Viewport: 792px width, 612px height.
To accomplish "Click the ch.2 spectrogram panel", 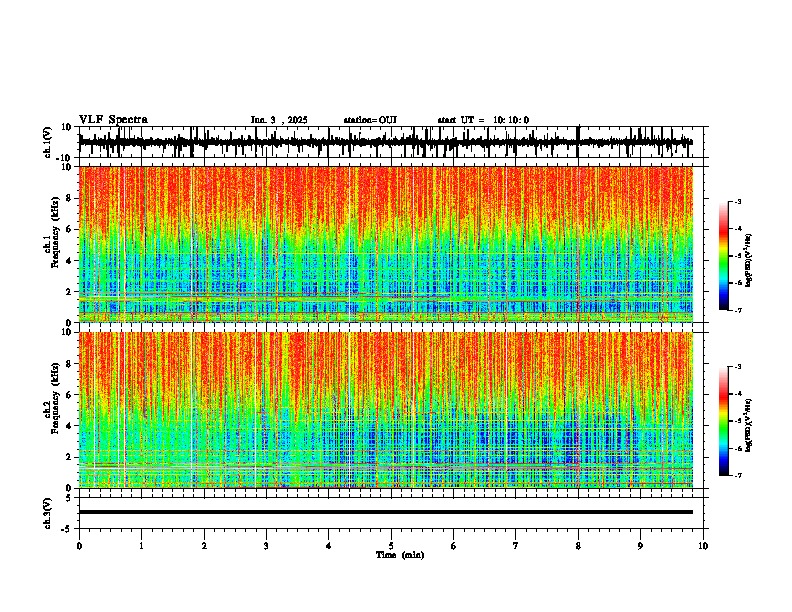I will pos(386,410).
